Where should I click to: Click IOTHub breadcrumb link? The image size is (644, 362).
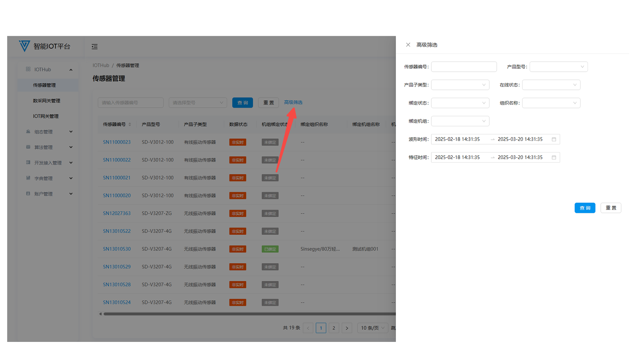click(x=101, y=65)
